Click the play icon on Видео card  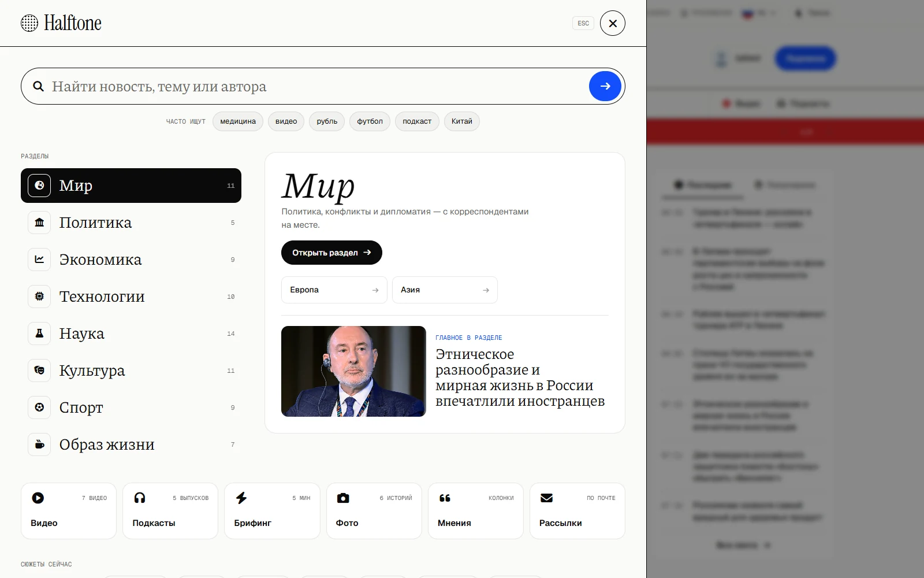38,498
